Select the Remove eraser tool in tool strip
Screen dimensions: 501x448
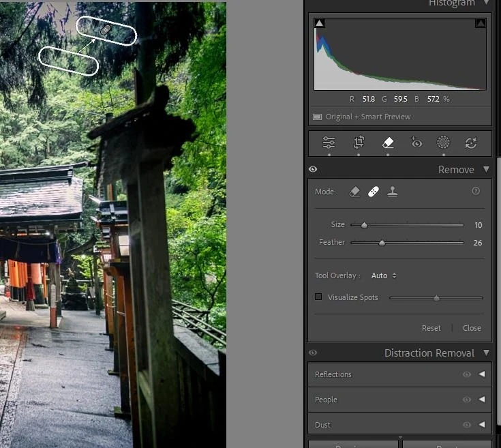(388, 143)
